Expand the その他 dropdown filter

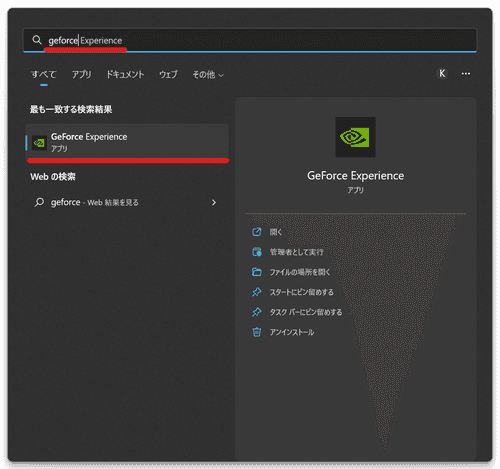click(x=208, y=75)
